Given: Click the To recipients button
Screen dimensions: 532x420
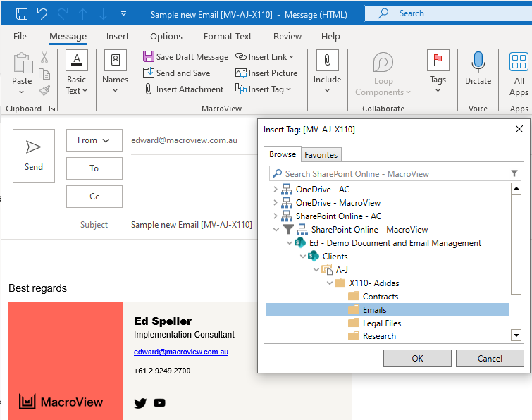Looking at the screenshot, I should (94, 168).
